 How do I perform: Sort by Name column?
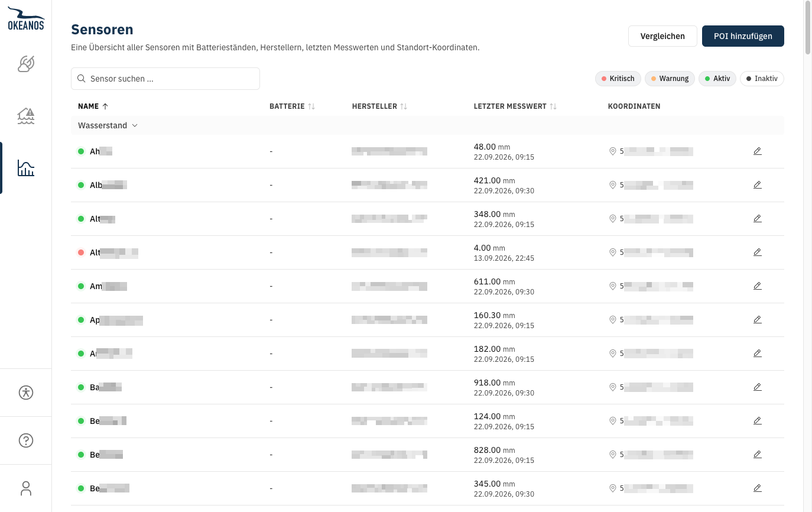click(93, 106)
